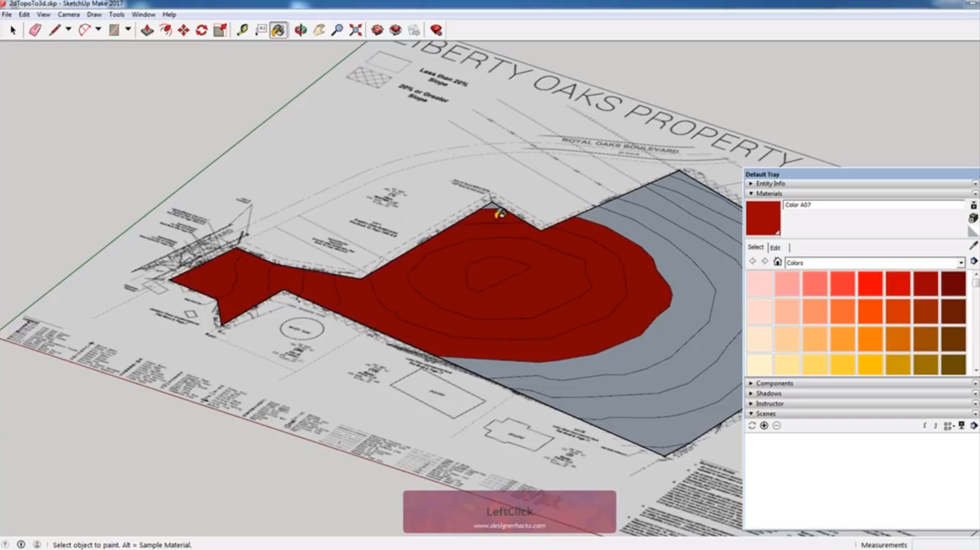Viewport: 980px width, 550px height.
Task: Activate the Push/Pull tool
Action: click(147, 30)
